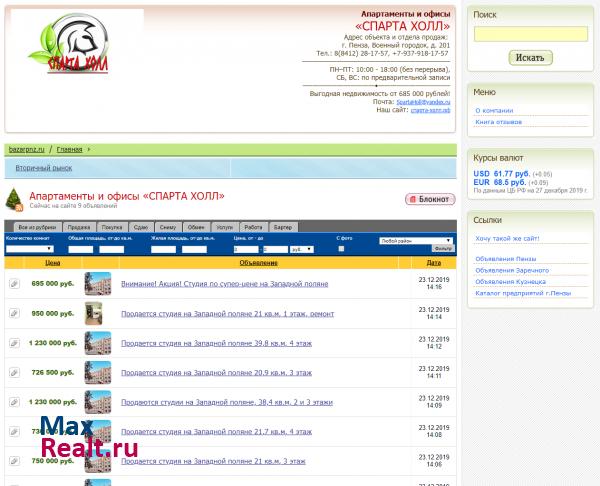
Task: Open the RSS tree icon beside the title
Action: click(14, 200)
